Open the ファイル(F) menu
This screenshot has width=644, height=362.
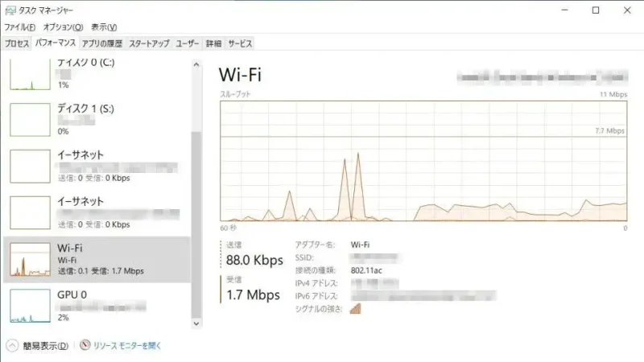(20, 27)
